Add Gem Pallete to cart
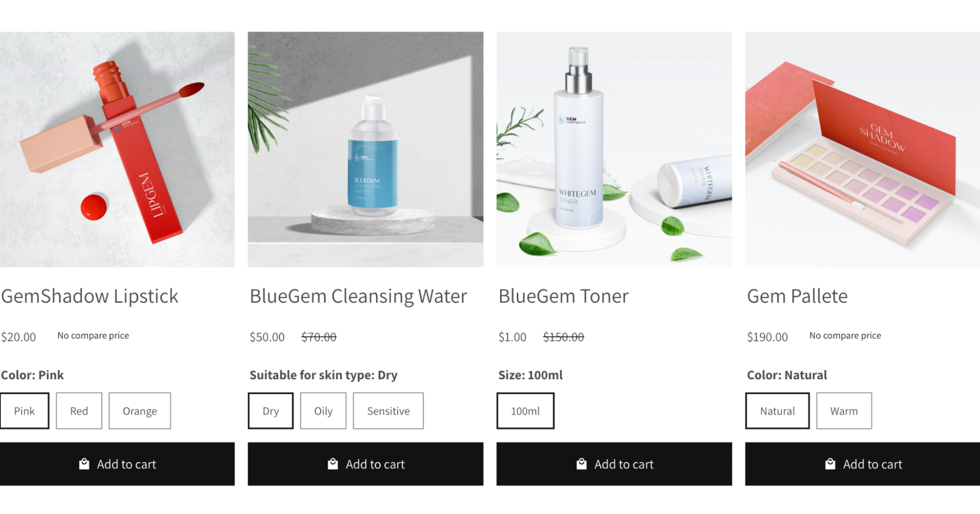The width and height of the screenshot is (980, 514). 862,464
